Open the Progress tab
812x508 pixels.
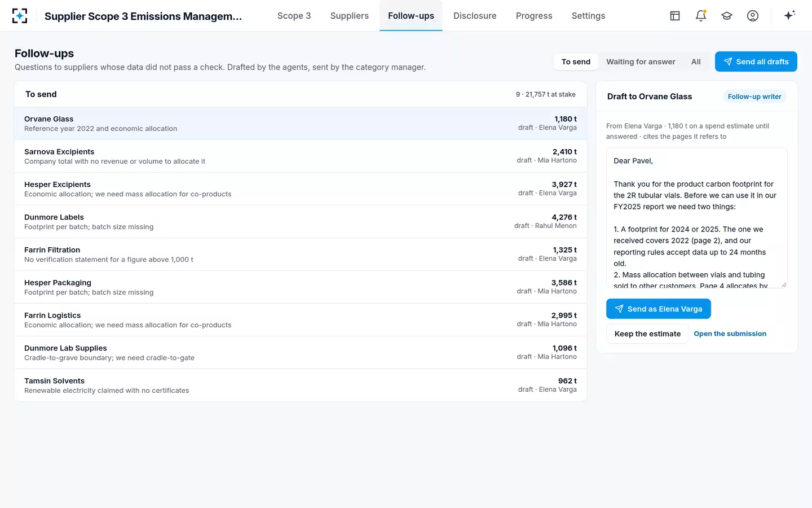[x=534, y=16]
